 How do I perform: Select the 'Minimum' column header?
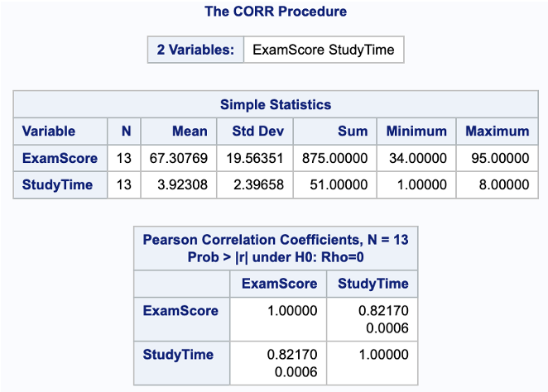point(416,131)
